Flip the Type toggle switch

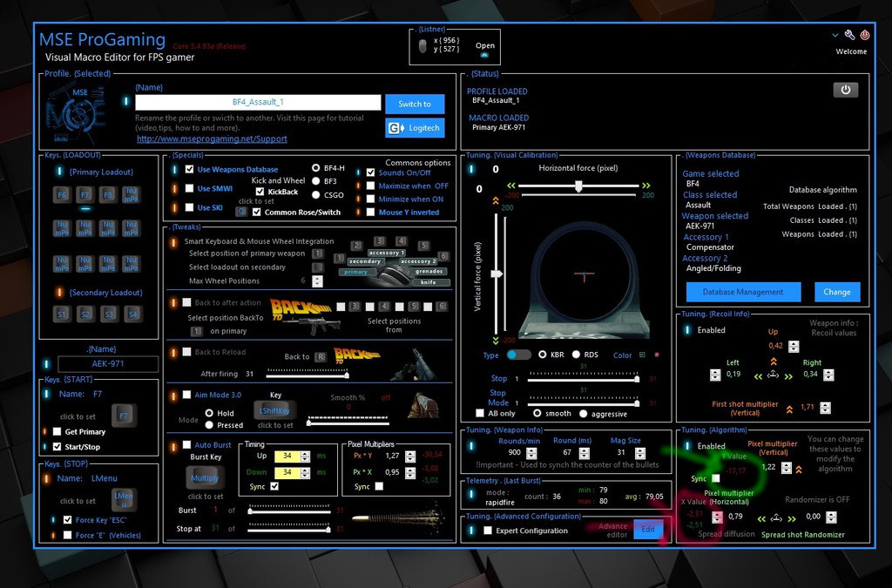tap(518, 355)
